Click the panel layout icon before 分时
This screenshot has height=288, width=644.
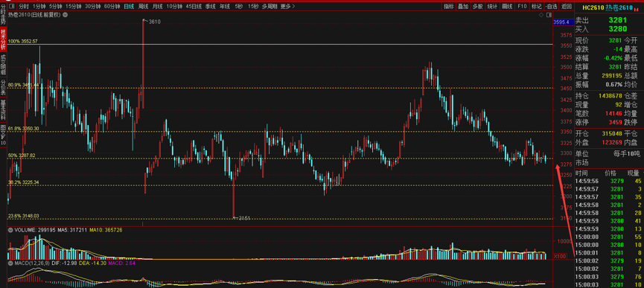tap(11, 6)
